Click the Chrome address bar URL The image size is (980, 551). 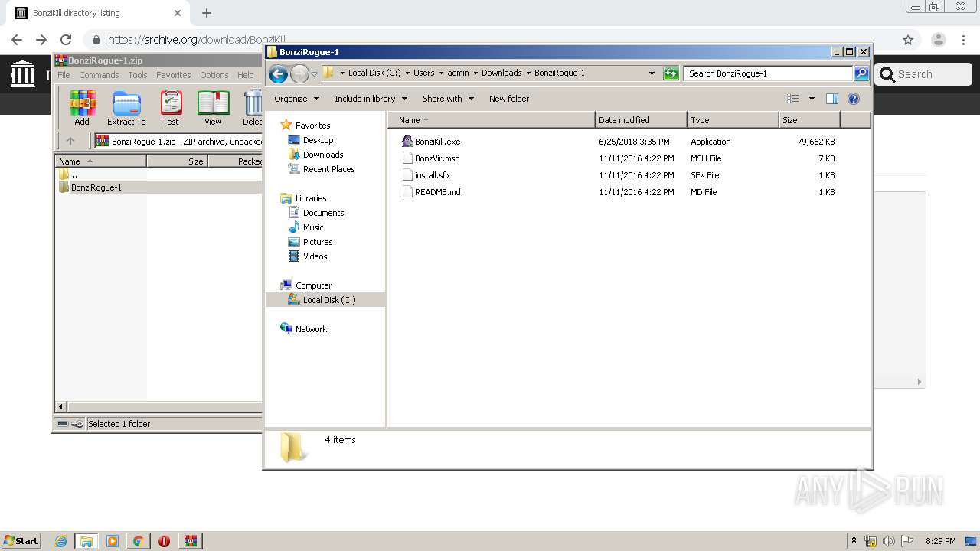[x=196, y=40]
